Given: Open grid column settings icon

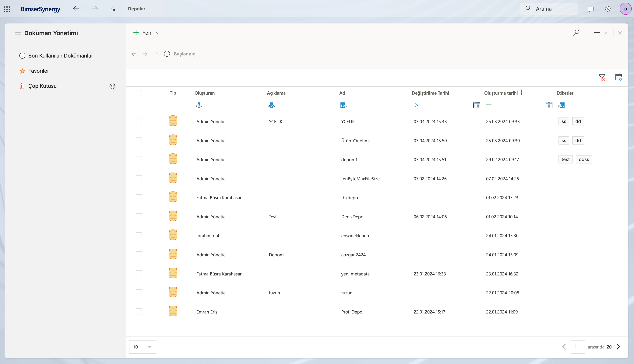Looking at the screenshot, I should tap(618, 78).
